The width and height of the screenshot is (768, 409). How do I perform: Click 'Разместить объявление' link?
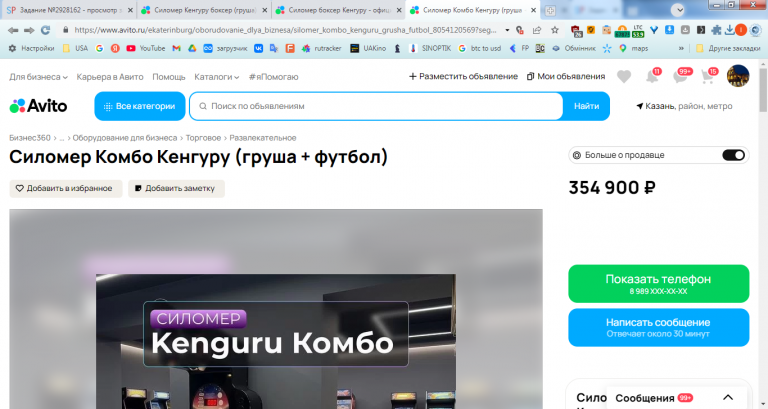click(x=463, y=76)
